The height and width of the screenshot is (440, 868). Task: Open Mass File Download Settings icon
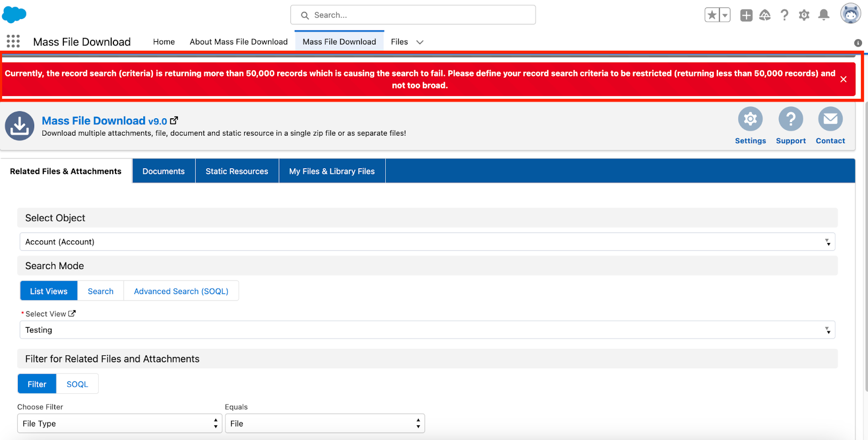pos(750,119)
